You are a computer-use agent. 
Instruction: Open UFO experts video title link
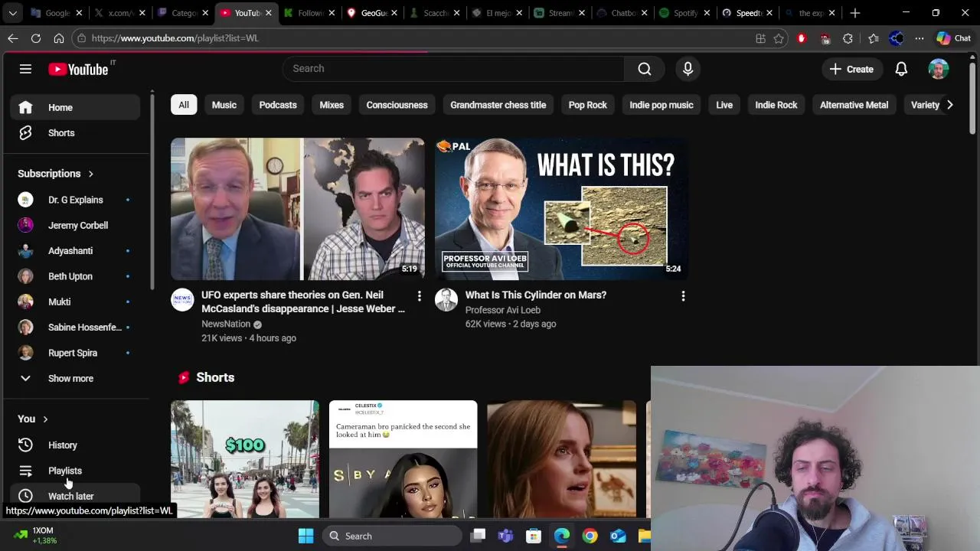tap(303, 302)
